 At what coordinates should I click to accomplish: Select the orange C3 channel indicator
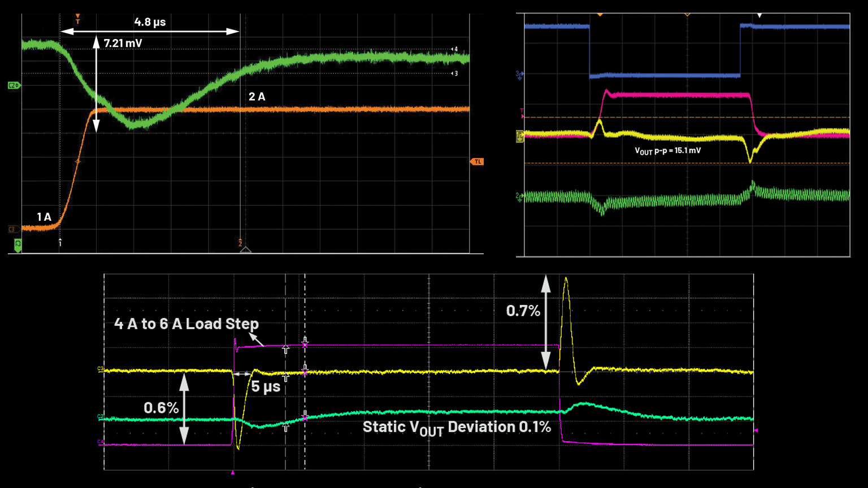(x=12, y=229)
